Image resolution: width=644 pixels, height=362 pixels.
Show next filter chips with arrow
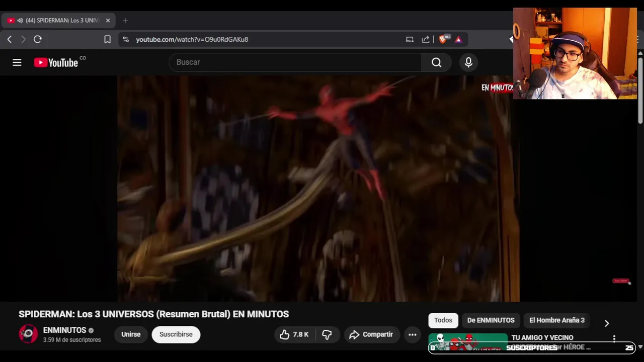click(x=606, y=323)
